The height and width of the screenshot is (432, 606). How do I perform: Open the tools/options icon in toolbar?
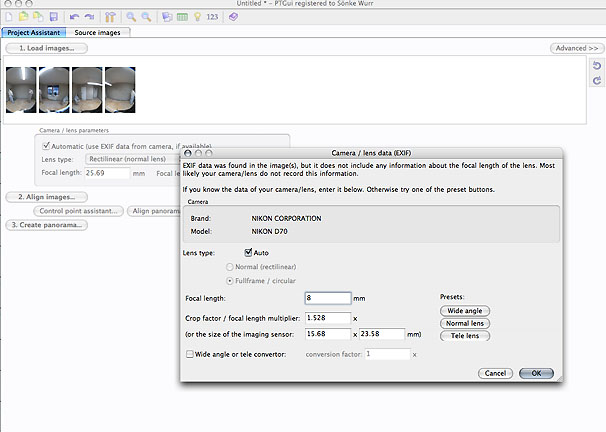pyautogui.click(x=108, y=18)
